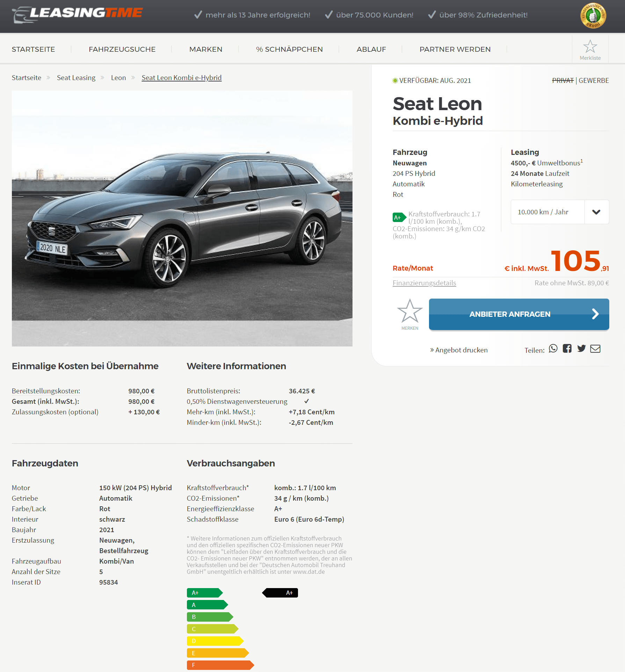This screenshot has height=672, width=625.
Task: Open the Partner werden menu item
Action: pos(455,49)
